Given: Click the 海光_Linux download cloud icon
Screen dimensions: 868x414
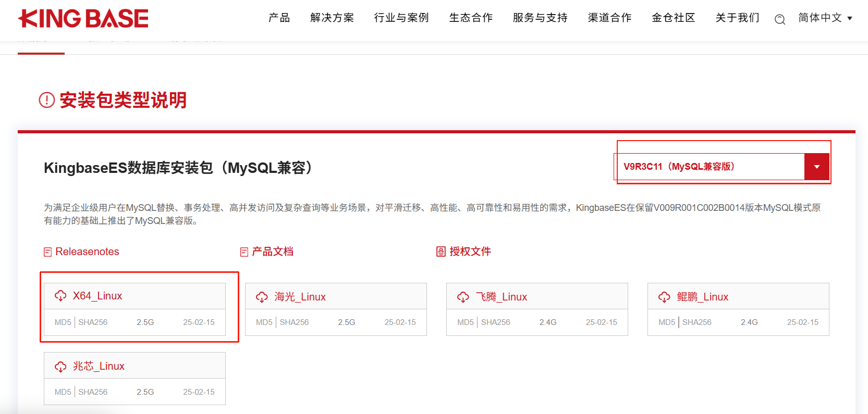Looking at the screenshot, I should coord(262,297).
